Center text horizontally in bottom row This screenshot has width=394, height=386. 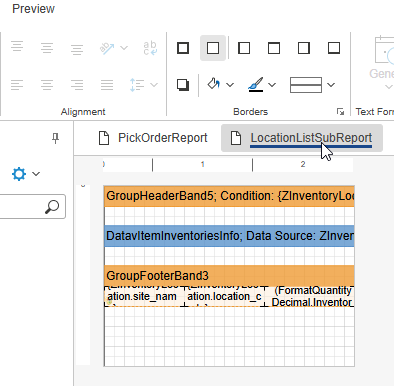click(x=47, y=85)
